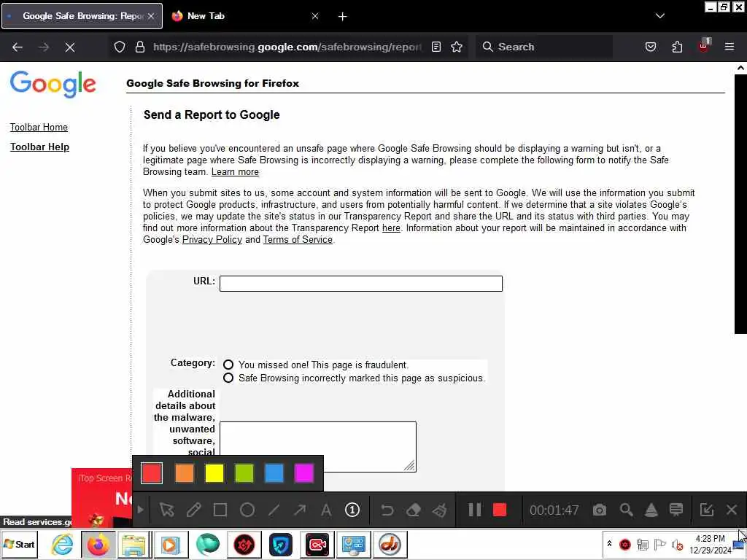This screenshot has width=747, height=560.
Task: Open Toolbar Help link
Action: (39, 147)
